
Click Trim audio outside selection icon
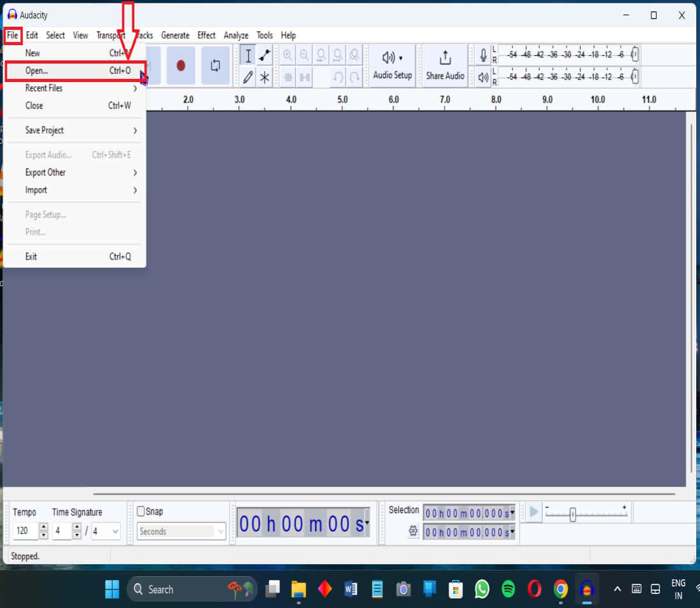pyautogui.click(x=288, y=77)
